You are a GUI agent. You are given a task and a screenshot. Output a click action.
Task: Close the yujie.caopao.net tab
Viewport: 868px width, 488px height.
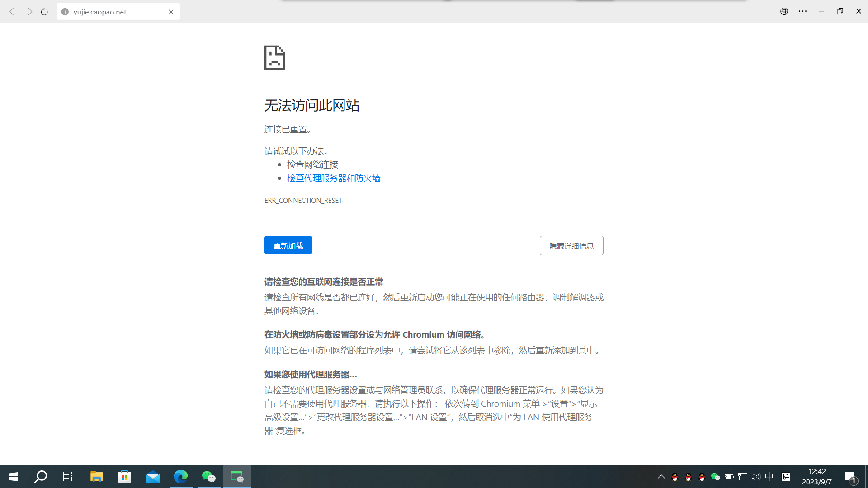[171, 12]
